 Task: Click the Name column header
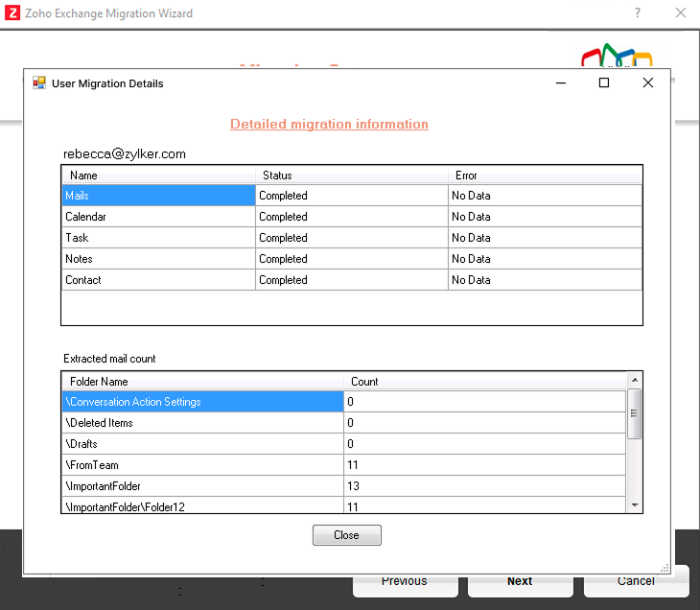tap(158, 176)
